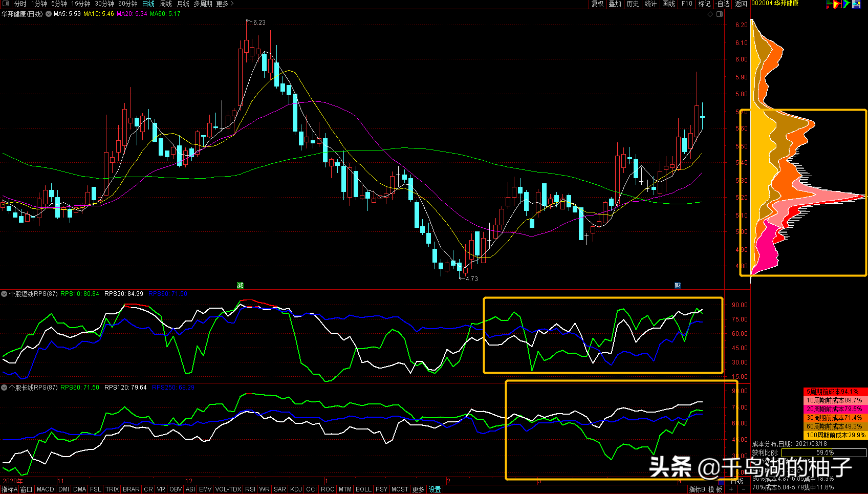
Task: Select the 月线 monthly chart tab
Action: (183, 4)
